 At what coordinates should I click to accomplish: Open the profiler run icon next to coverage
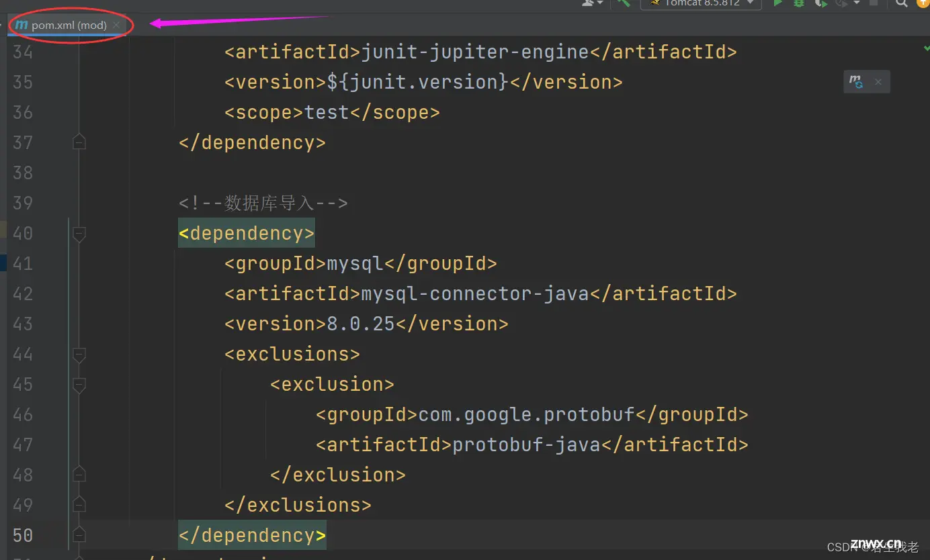pyautogui.click(x=841, y=3)
